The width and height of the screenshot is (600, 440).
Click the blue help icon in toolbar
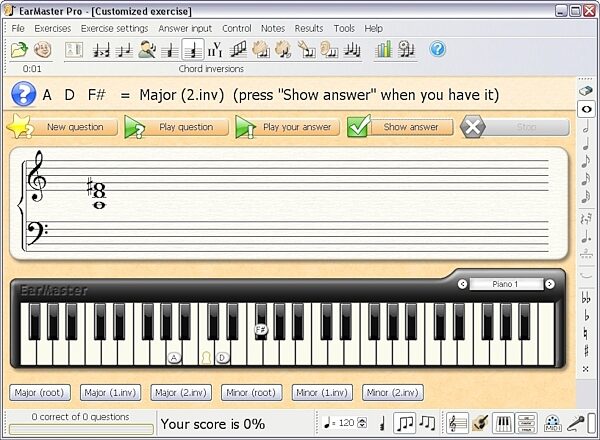coord(438,49)
